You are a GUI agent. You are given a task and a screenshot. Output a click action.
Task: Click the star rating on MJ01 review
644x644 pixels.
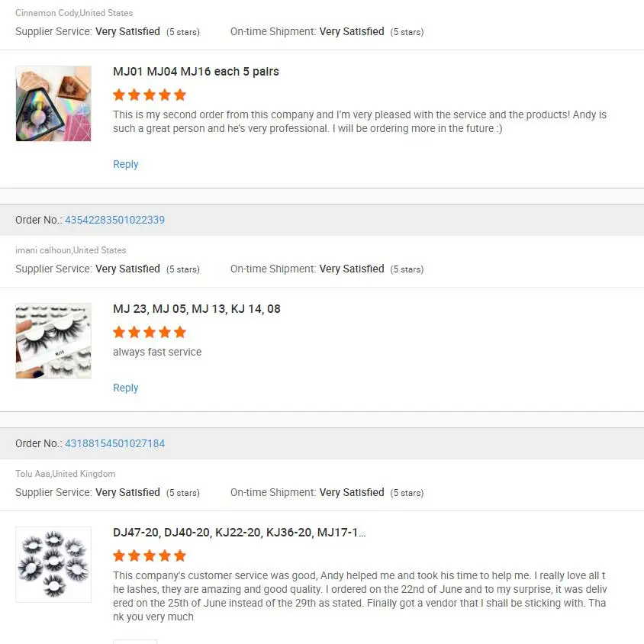pyautogui.click(x=150, y=95)
